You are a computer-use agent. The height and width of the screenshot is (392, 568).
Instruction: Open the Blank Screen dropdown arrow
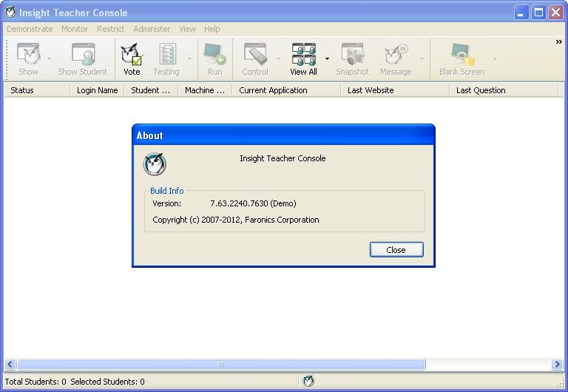(x=495, y=58)
